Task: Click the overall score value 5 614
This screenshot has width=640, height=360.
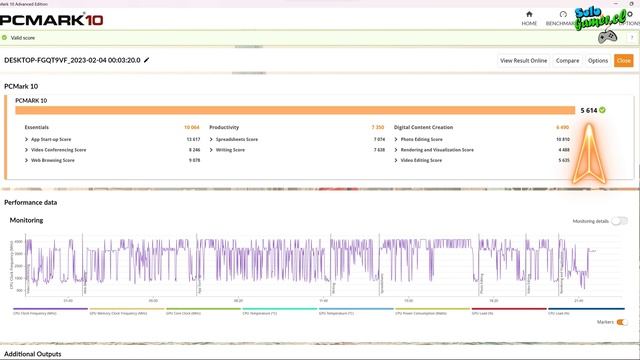Action: click(x=589, y=110)
